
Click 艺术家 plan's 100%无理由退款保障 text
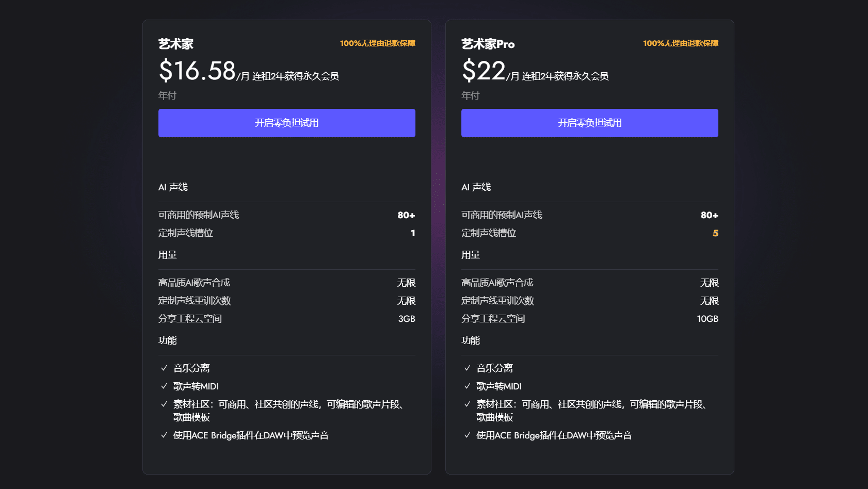click(377, 43)
